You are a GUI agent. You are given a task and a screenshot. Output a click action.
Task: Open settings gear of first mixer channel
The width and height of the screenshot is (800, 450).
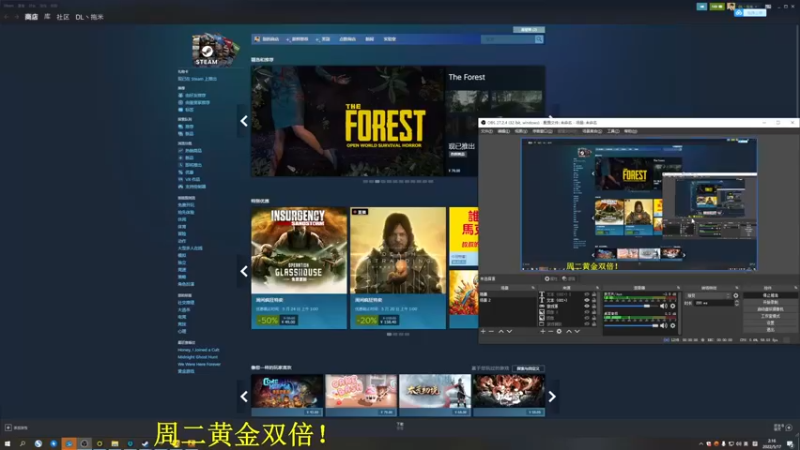(x=673, y=306)
